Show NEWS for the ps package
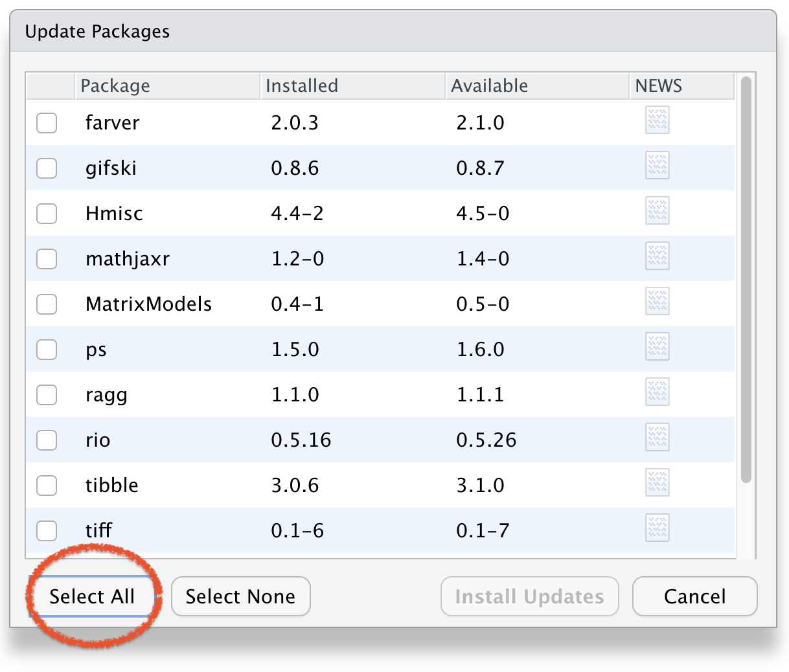 pyautogui.click(x=657, y=348)
